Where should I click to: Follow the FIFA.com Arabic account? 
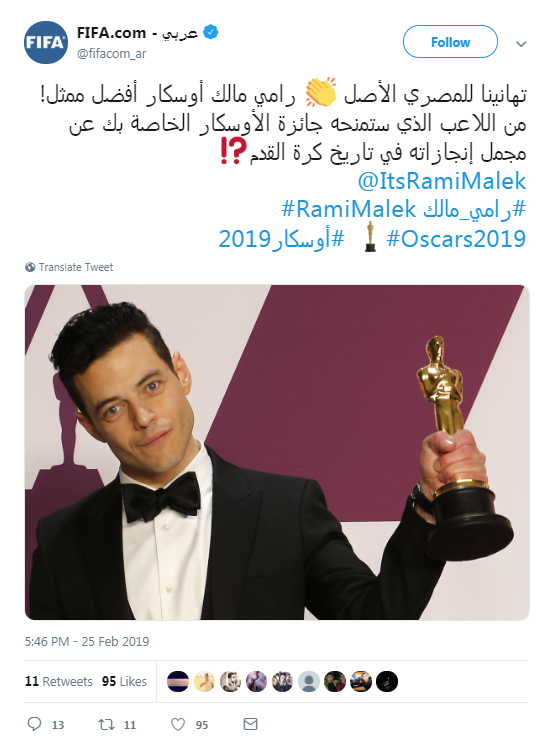tap(450, 42)
